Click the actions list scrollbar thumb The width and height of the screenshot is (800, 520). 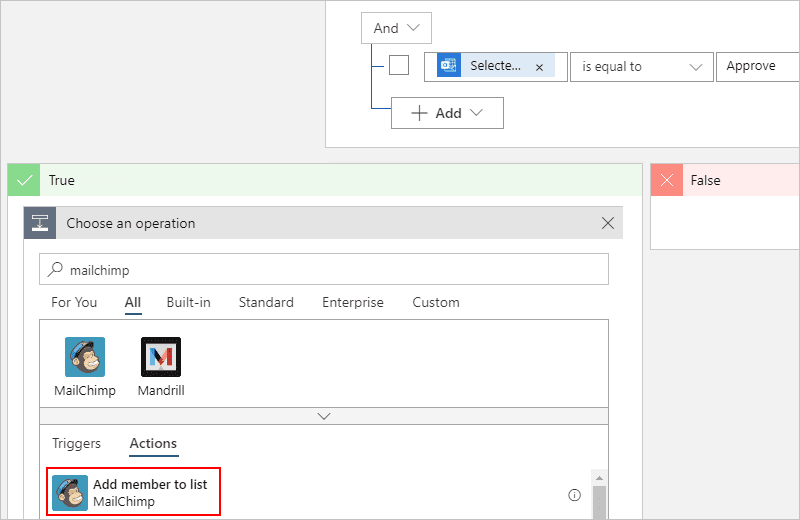(x=599, y=503)
